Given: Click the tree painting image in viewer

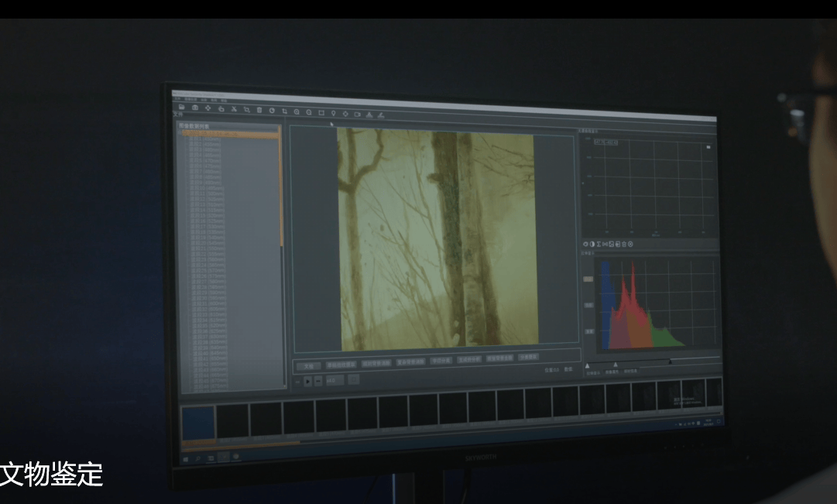Looking at the screenshot, I should point(437,239).
